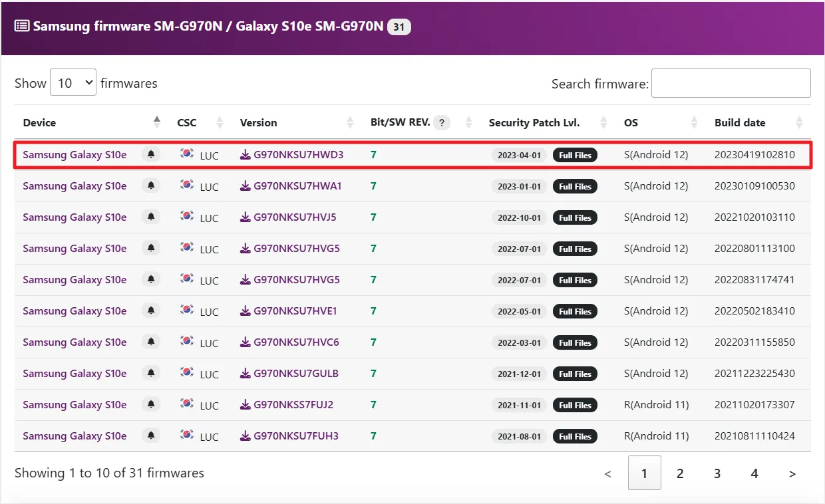Screen dimensions: 825x504
Task: Click the 2021-11-01 security patch badge
Action: coord(520,405)
